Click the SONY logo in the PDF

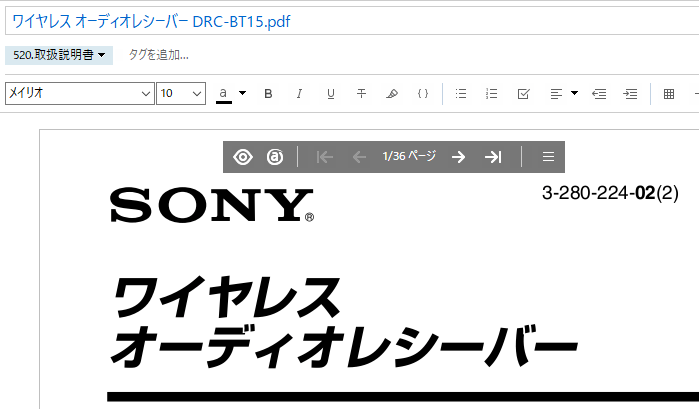click(x=212, y=205)
